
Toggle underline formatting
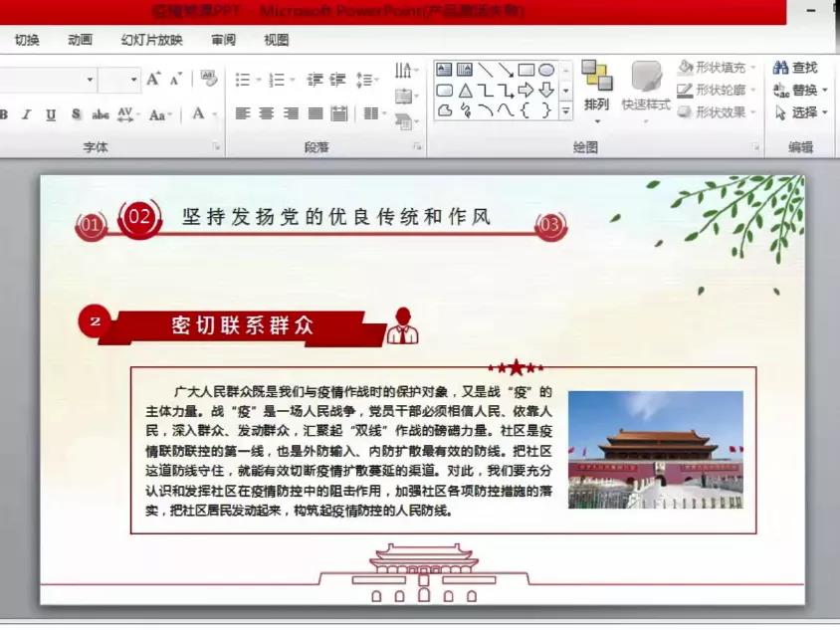[x=51, y=114]
